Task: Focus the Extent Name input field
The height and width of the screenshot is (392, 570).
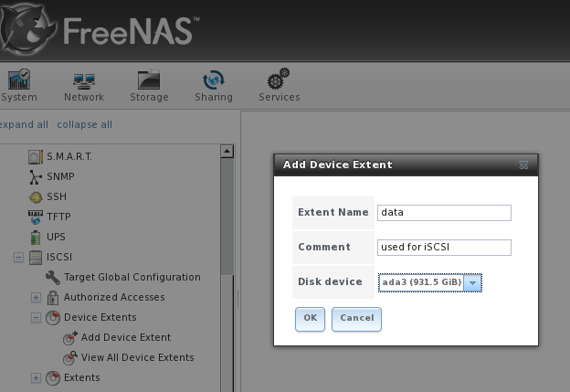Action: [x=444, y=213]
